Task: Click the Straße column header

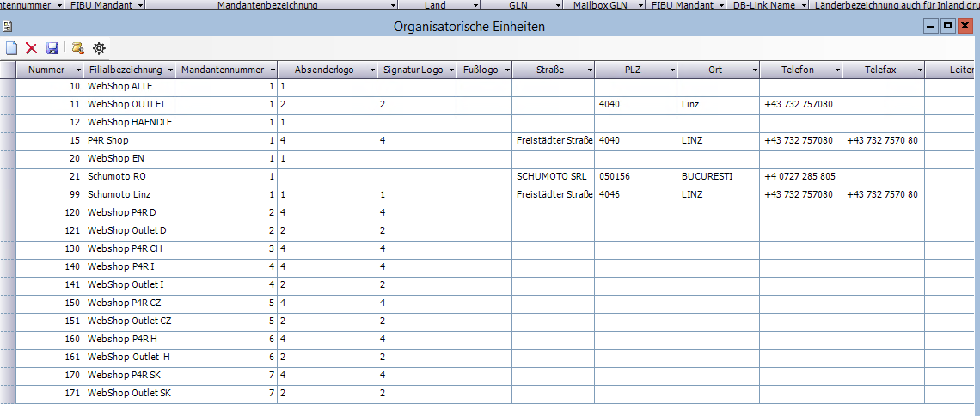Action: click(x=548, y=70)
